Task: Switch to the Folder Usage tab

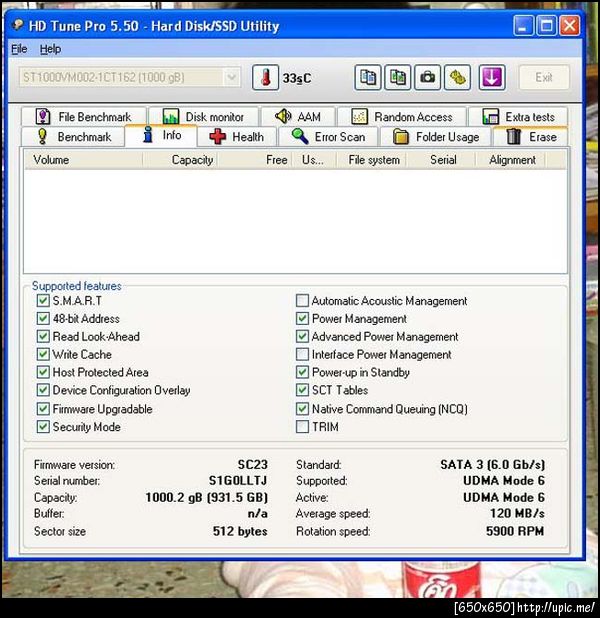Action: [436, 137]
